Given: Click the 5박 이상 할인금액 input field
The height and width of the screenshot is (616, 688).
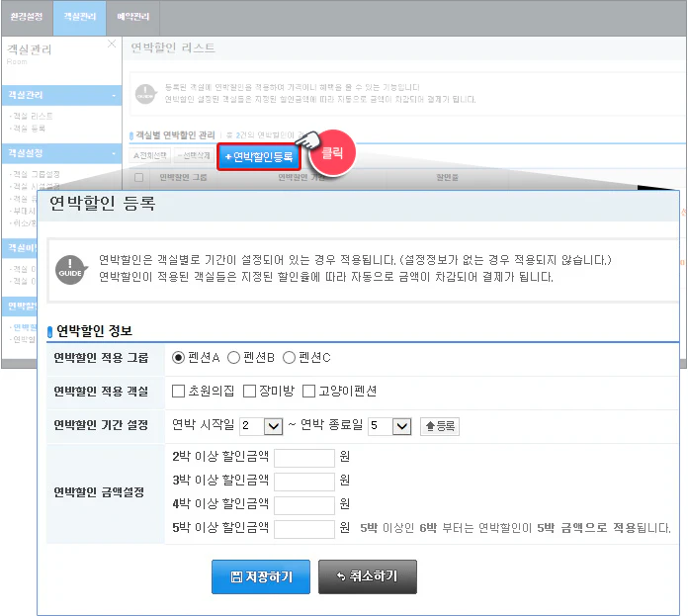Looking at the screenshot, I should pyautogui.click(x=304, y=529).
